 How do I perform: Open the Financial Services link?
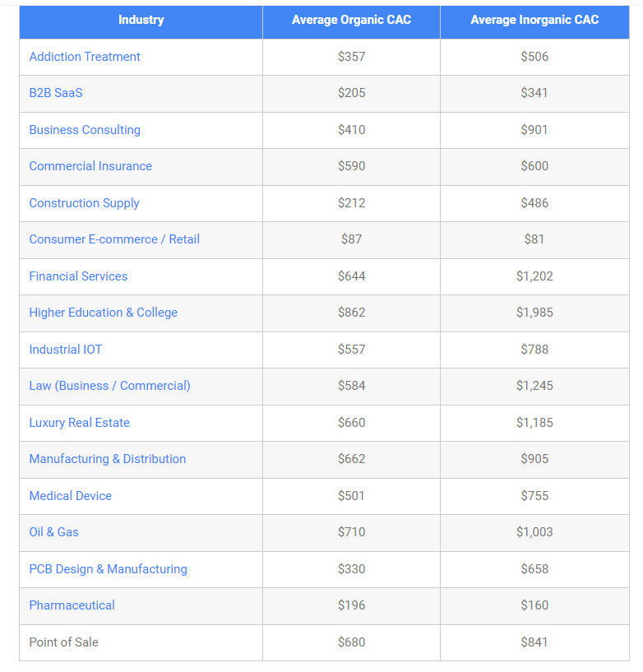[x=78, y=276]
